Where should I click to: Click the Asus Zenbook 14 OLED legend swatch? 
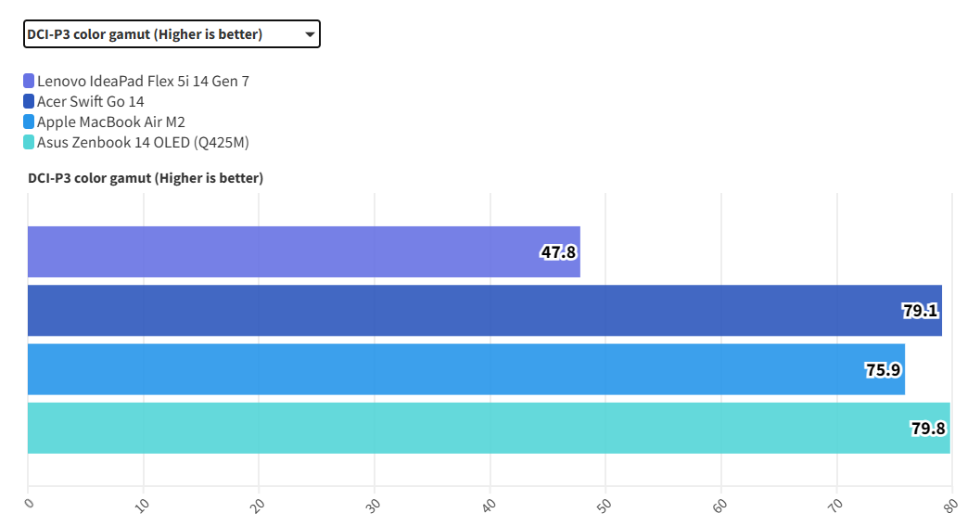[29, 142]
